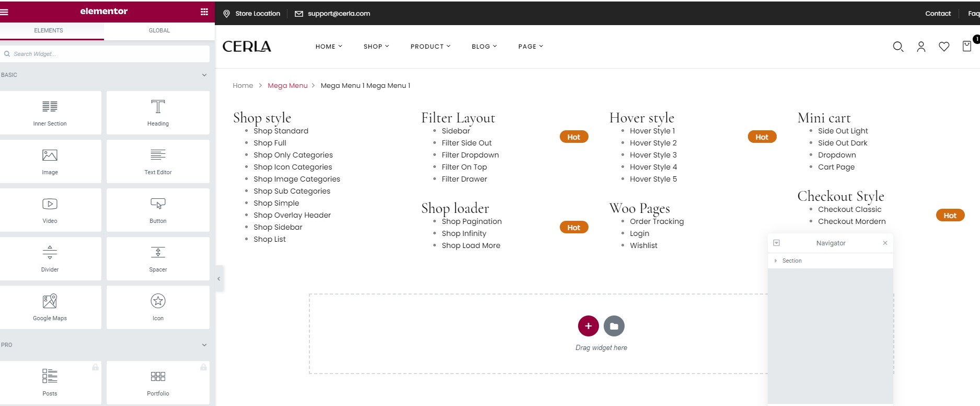Viewport: 980px width, 406px height.
Task: Open the Elementor hamburger menu
Action: (x=4, y=12)
